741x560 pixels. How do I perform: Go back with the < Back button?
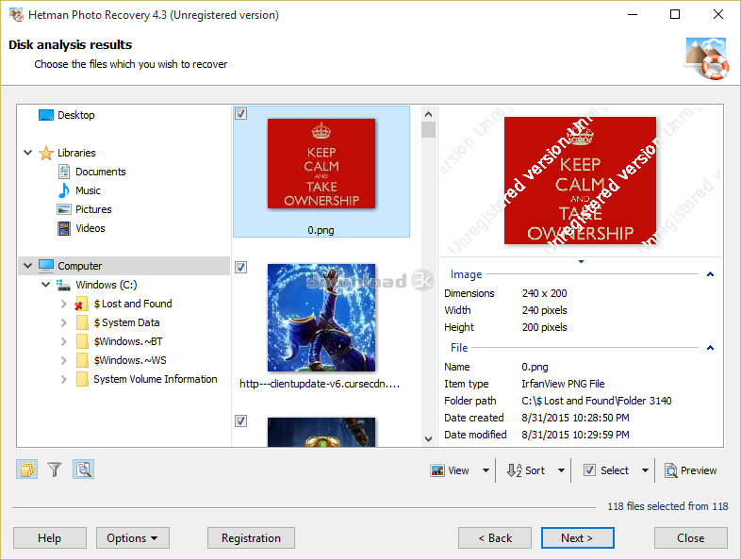[495, 538]
